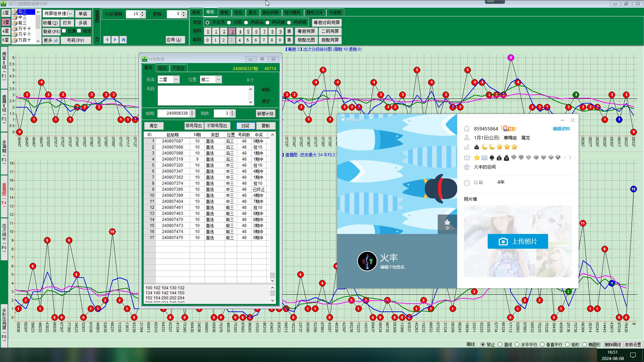Select the 两码跨 type radio button
This screenshot has height=362, width=644.
(289, 22)
